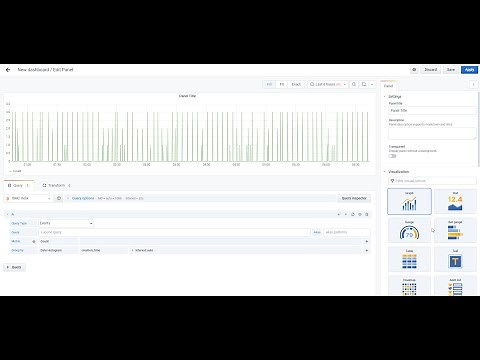
Task: Toggle the Transparent background switch
Action: pos(392,156)
